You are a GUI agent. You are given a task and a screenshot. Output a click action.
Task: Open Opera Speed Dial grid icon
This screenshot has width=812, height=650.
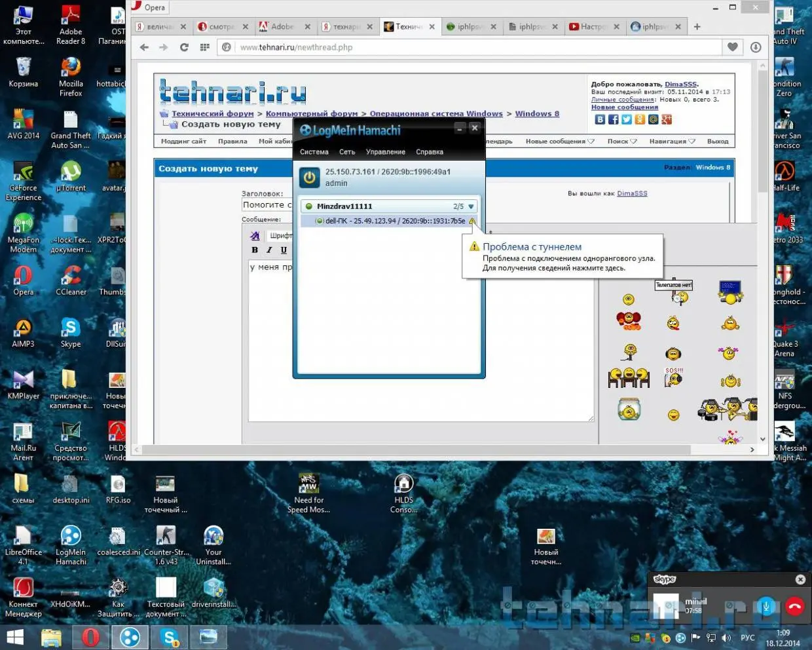point(205,47)
